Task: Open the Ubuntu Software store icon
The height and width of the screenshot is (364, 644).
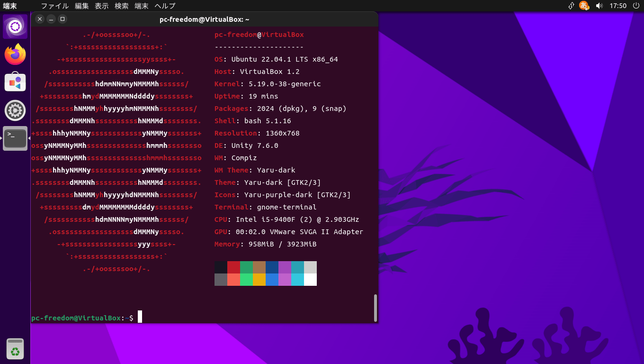Action: point(15,82)
